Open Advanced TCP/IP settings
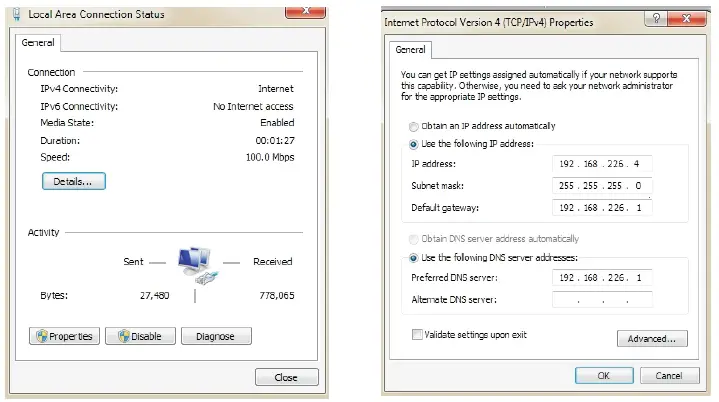The width and height of the screenshot is (719, 402). [x=652, y=339]
